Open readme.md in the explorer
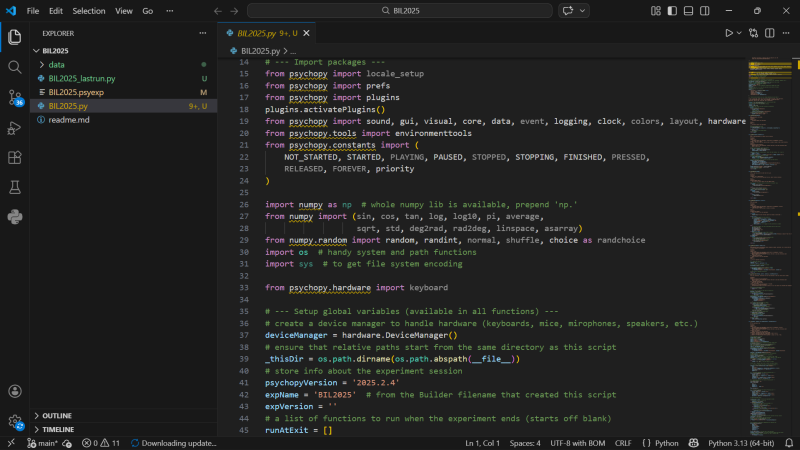800x450 pixels. click(x=123, y=120)
